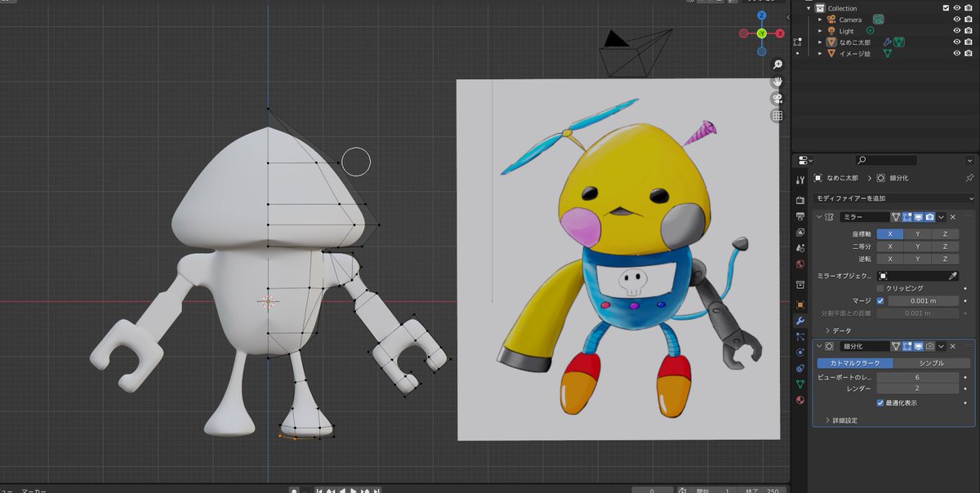
Task: Enable Y on the 座標軸 row
Action: tap(917, 233)
